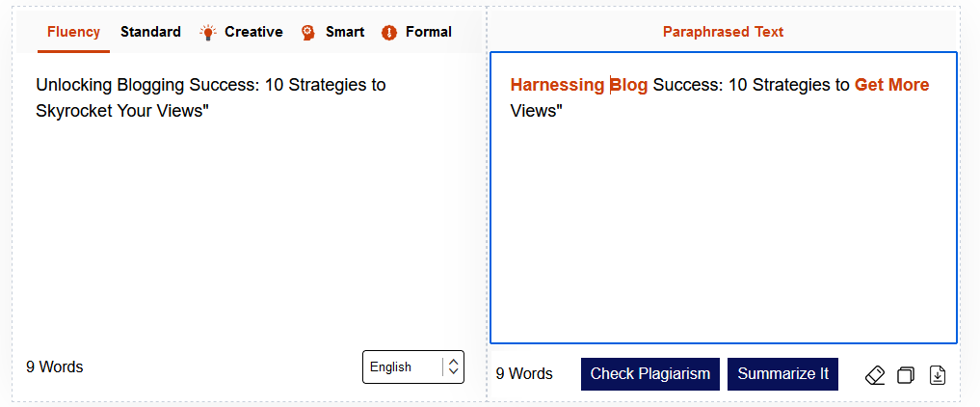Copy the paraphrased text with the copy icon
Viewport: 980px width, 407px height.
pyautogui.click(x=906, y=375)
